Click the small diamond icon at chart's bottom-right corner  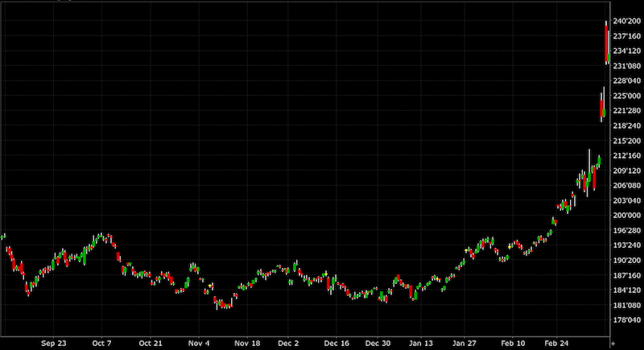pyautogui.click(x=613, y=344)
